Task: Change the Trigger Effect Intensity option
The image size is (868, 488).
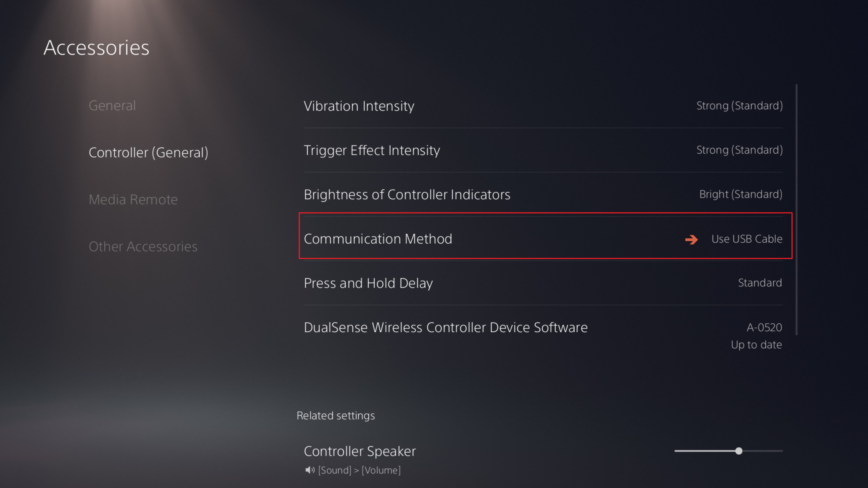Action: [x=543, y=150]
